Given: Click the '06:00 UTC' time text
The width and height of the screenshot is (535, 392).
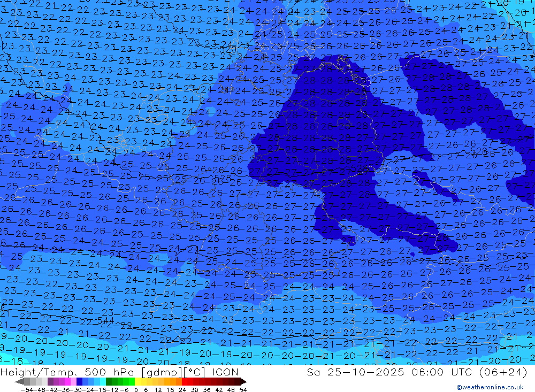Looking at the screenshot, I should (442, 372).
